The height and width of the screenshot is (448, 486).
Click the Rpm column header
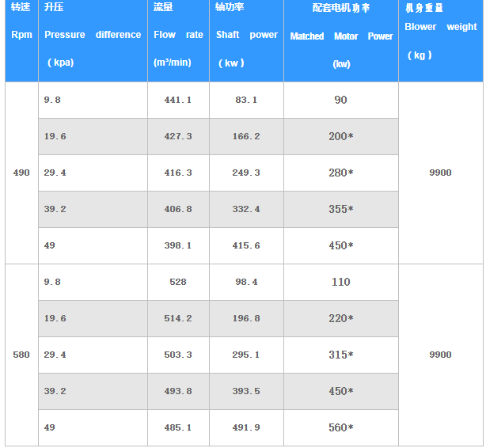(21, 35)
